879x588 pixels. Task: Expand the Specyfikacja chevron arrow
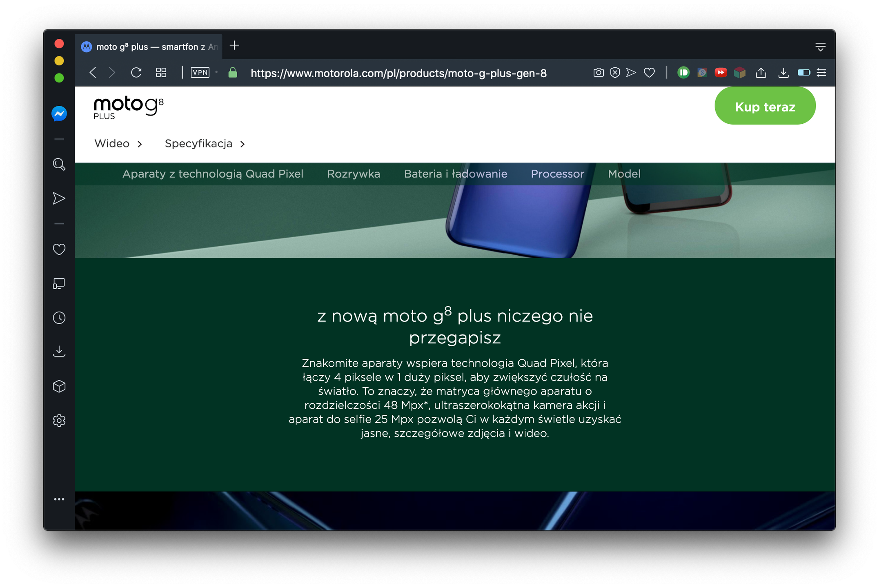coord(243,144)
